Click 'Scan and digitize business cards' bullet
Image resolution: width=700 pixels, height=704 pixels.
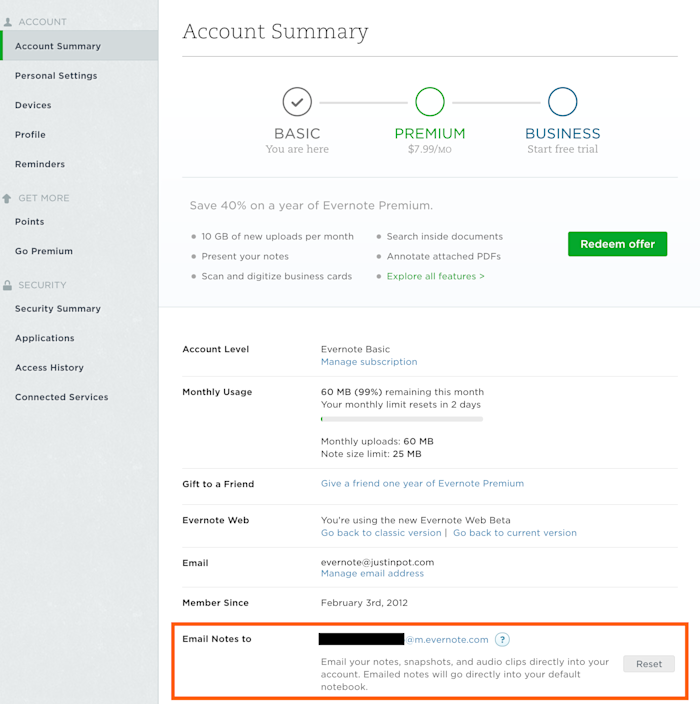pos(277,276)
